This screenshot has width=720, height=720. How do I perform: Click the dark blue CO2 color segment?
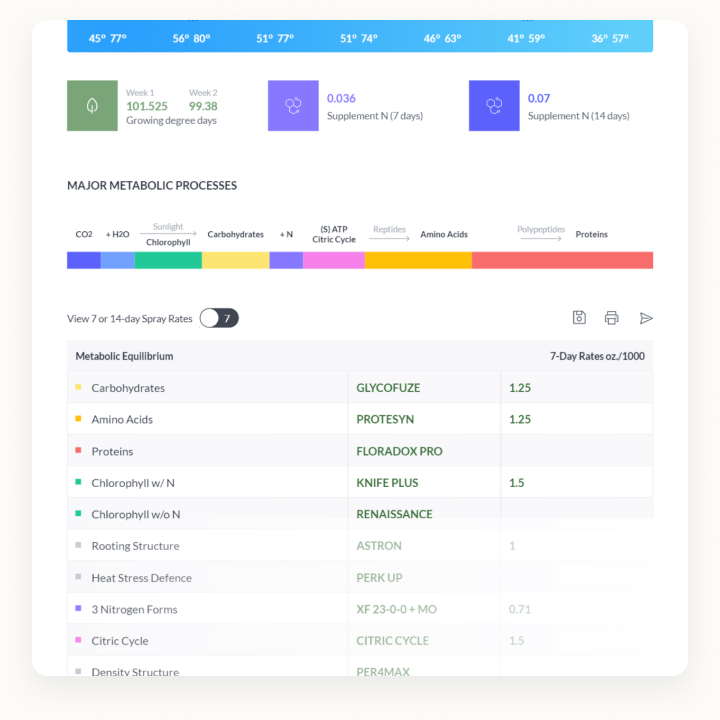click(84, 260)
